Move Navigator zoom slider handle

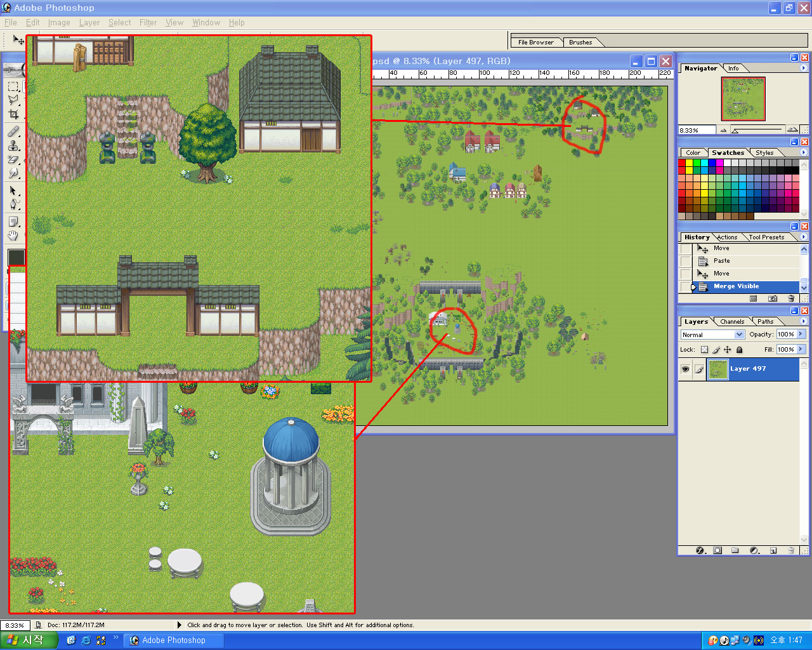pos(735,131)
